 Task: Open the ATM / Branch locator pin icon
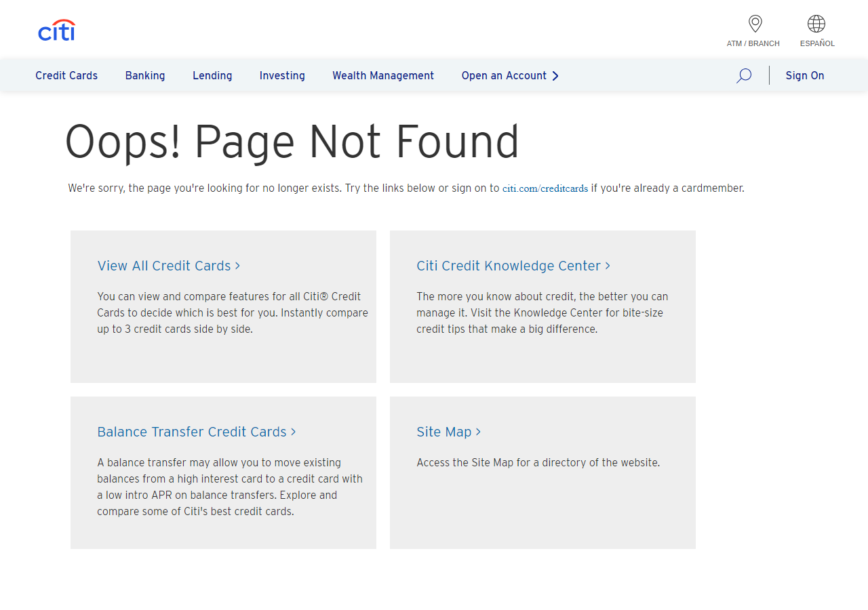(x=755, y=24)
